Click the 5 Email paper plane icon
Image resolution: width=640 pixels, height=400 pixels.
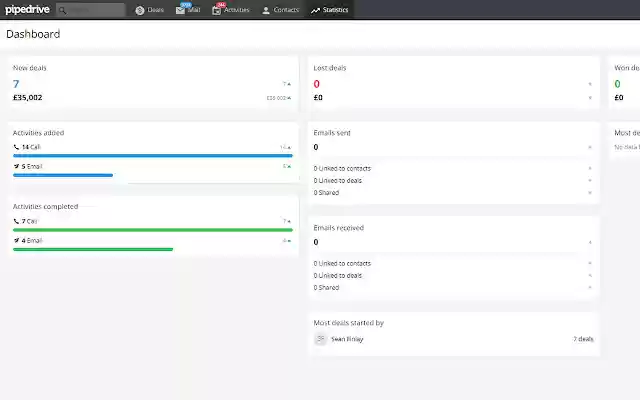(16, 166)
